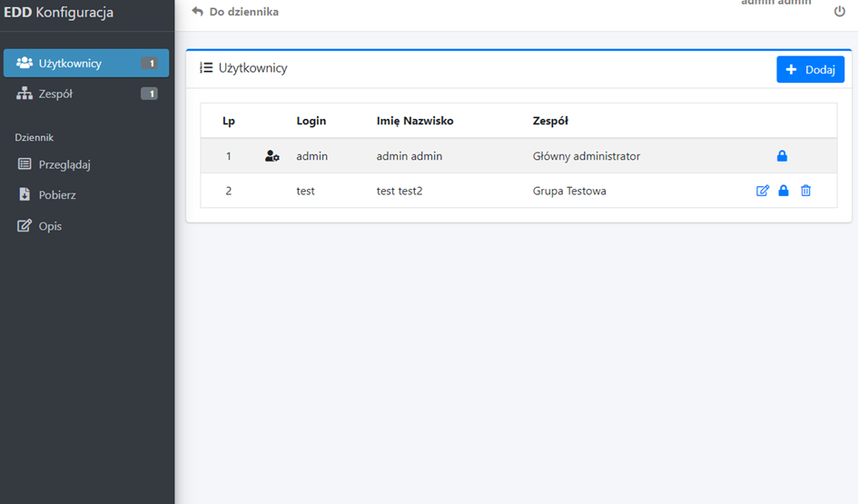Select Pobierz from the sidebar
This screenshot has height=504, width=859.
(56, 195)
